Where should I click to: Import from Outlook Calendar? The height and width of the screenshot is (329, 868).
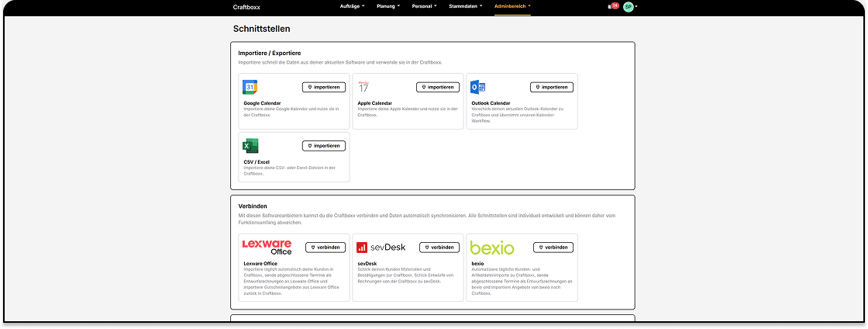(552, 87)
